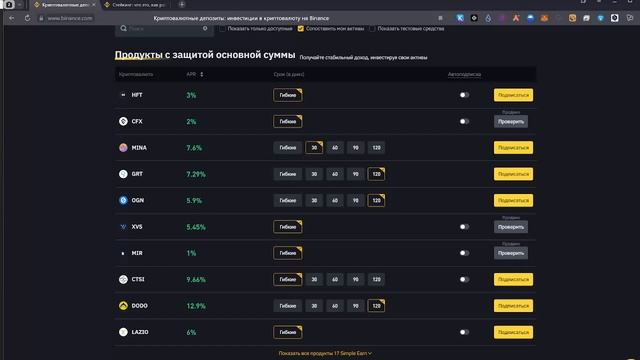This screenshot has width=640, height=360.
Task: Clear the search field with the x icon
Action: pos(205,29)
